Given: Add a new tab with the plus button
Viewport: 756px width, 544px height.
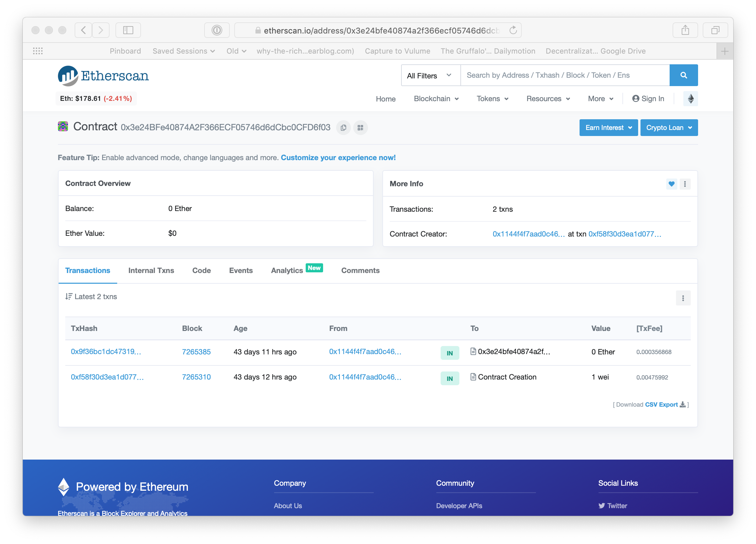Looking at the screenshot, I should point(725,51).
